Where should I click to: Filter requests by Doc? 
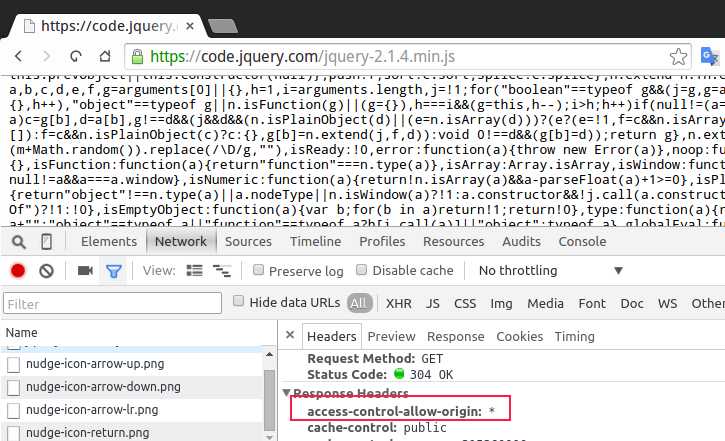pos(632,304)
